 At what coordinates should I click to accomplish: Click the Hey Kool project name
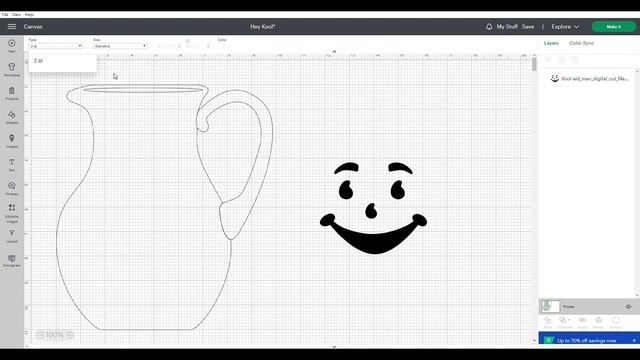point(262,27)
